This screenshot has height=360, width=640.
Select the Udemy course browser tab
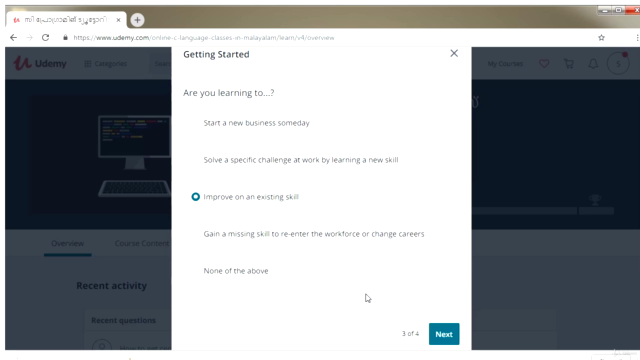coord(66,20)
